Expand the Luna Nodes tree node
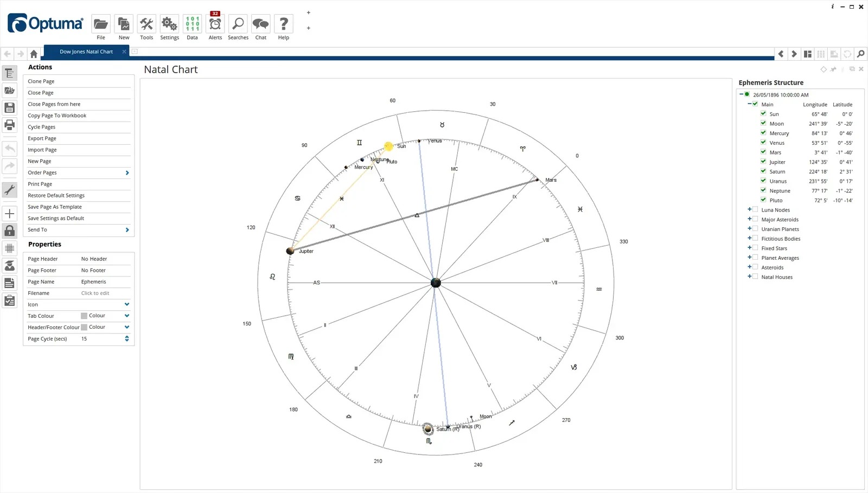The image size is (868, 493). pos(750,209)
